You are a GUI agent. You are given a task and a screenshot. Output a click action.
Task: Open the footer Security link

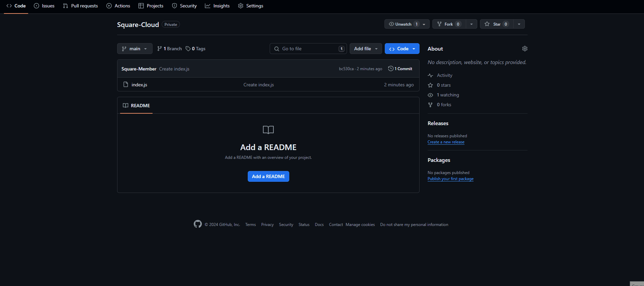(286, 225)
